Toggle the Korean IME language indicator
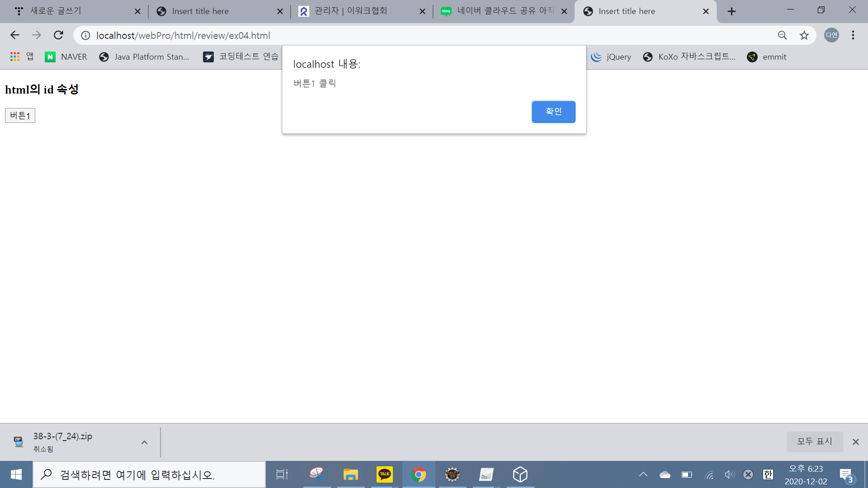Screen dimensions: 868x488 768,474
